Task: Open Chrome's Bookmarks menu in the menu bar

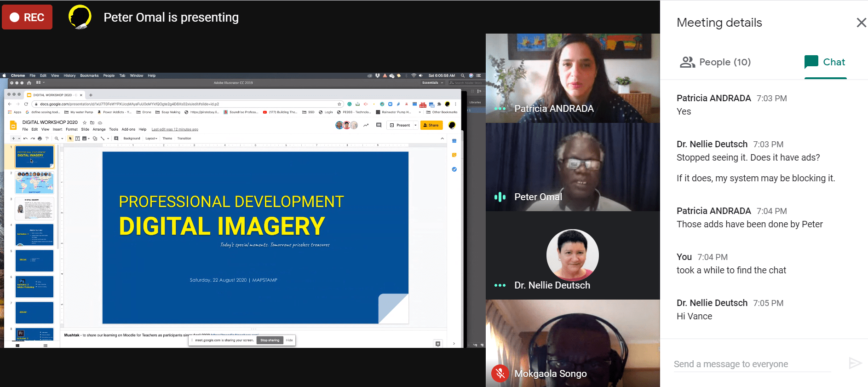Action: (x=89, y=75)
